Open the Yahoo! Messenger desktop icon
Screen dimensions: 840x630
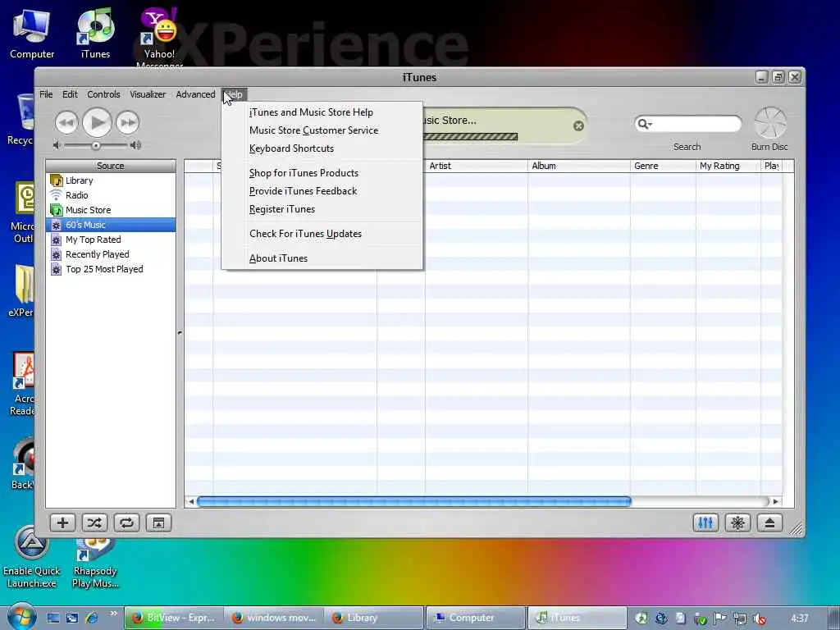(159, 38)
